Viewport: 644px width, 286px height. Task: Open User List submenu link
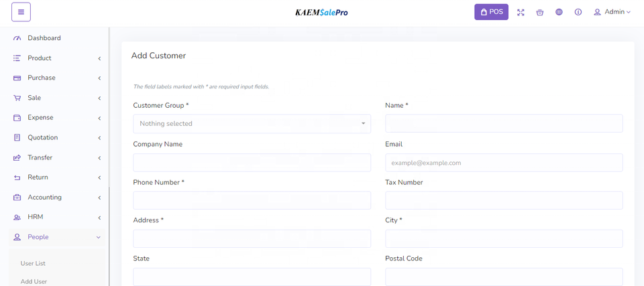33,263
